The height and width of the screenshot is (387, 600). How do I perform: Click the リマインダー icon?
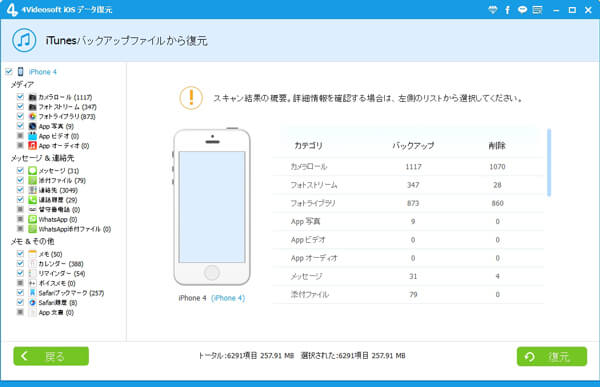(33, 273)
